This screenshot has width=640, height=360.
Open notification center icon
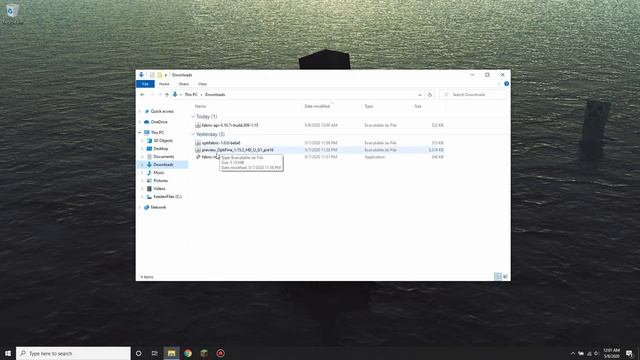tap(629, 353)
